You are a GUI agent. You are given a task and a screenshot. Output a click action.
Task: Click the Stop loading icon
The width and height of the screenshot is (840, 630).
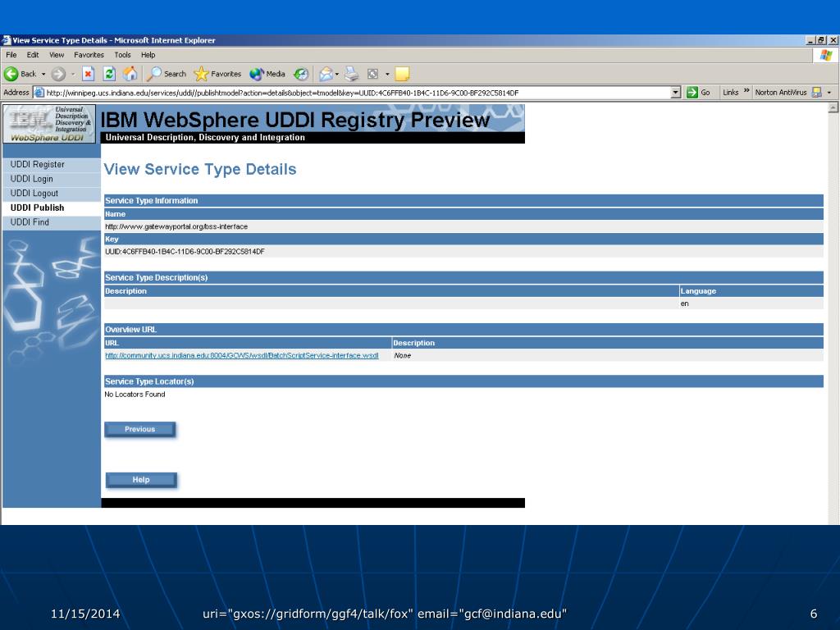pos(88,74)
